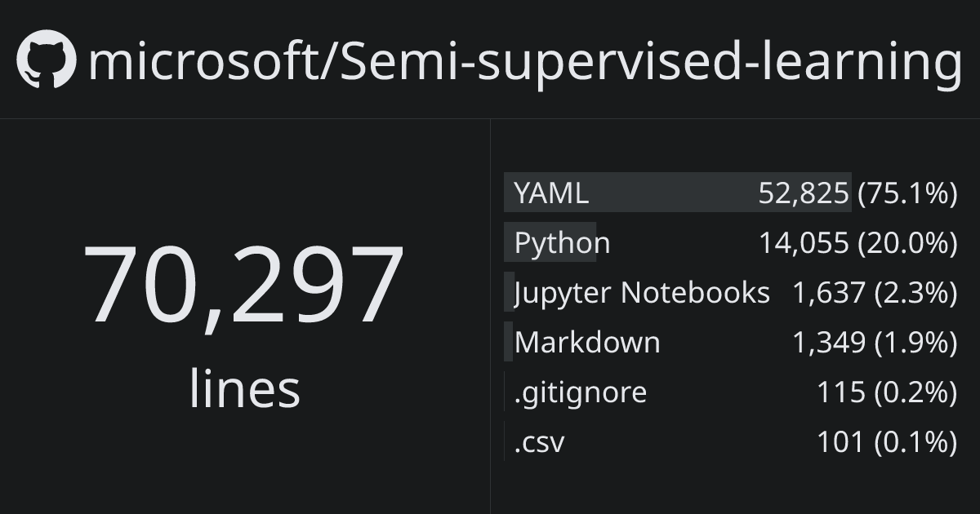Click the "lines" label under the total

245,388
